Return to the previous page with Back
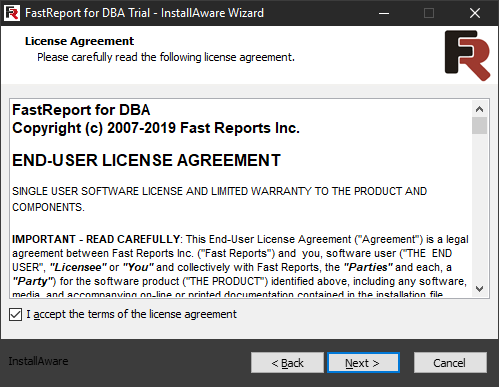 click(287, 362)
